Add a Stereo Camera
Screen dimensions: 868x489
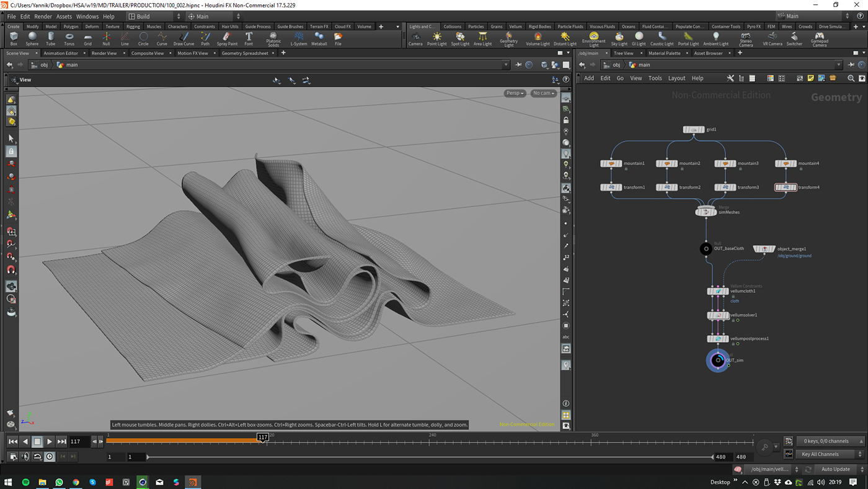[746, 40]
